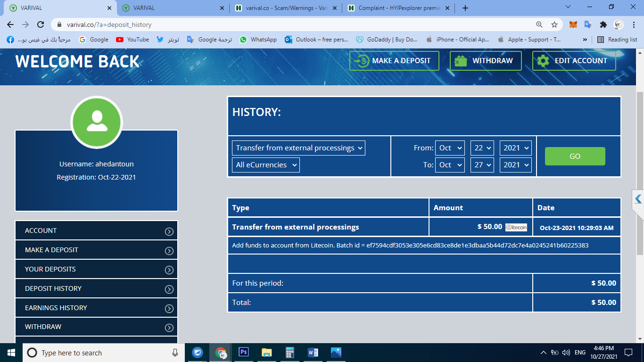Switch to the Scam/Warnings browser tab

point(287,8)
